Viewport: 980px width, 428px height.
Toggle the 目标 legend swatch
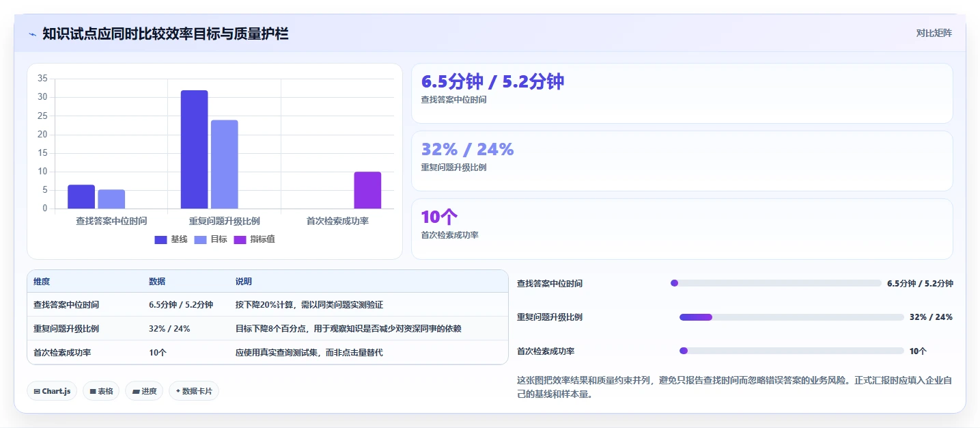(201, 239)
